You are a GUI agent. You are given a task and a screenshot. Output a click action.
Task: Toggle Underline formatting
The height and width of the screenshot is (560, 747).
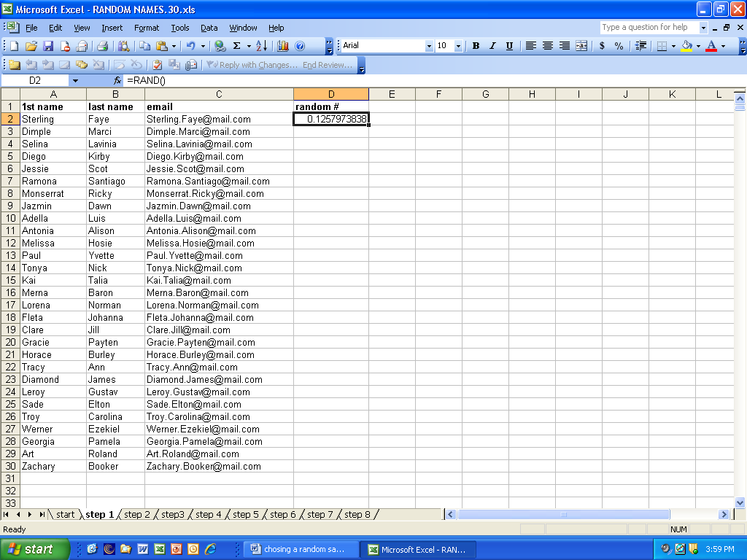[509, 46]
